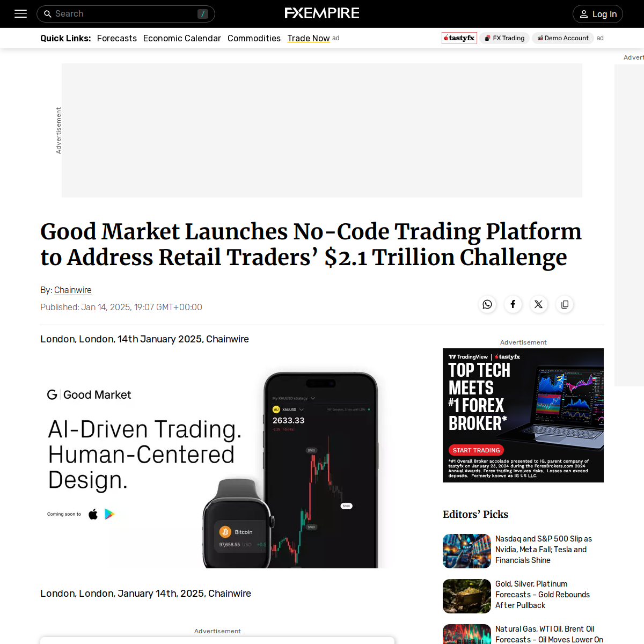This screenshot has height=644, width=644.
Task: Select the Demo Account pill
Action: pyautogui.click(x=563, y=38)
